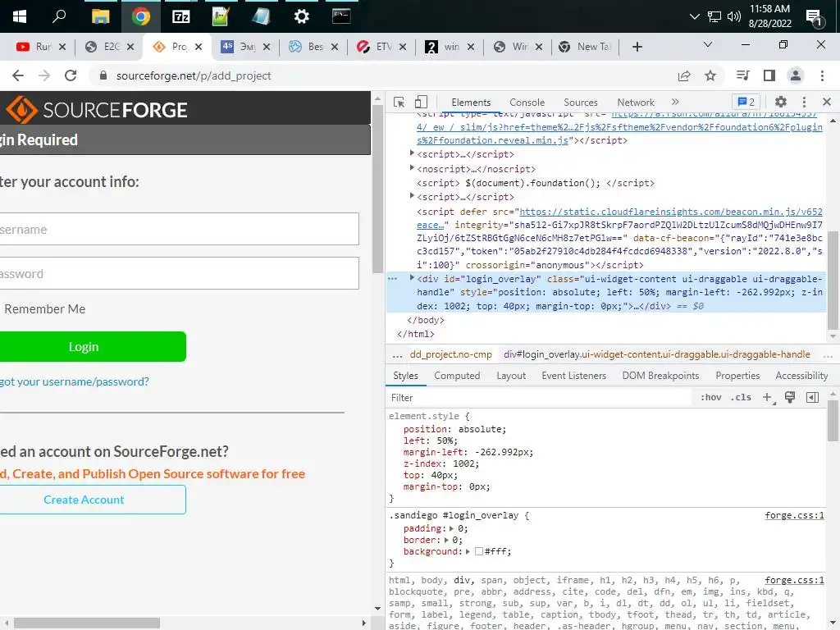Viewport: 840px width, 630px height.
Task: Open the forgot username/password link
Action: point(75,381)
